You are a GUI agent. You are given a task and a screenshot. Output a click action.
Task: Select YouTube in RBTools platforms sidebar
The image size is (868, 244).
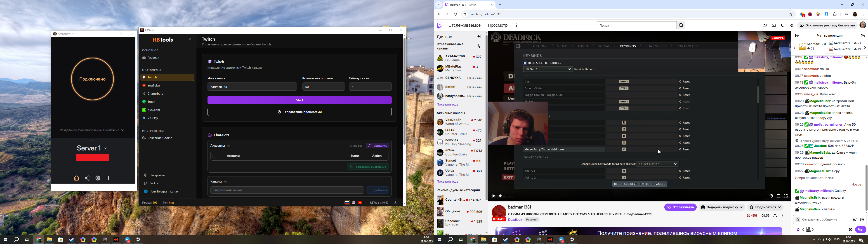154,86
